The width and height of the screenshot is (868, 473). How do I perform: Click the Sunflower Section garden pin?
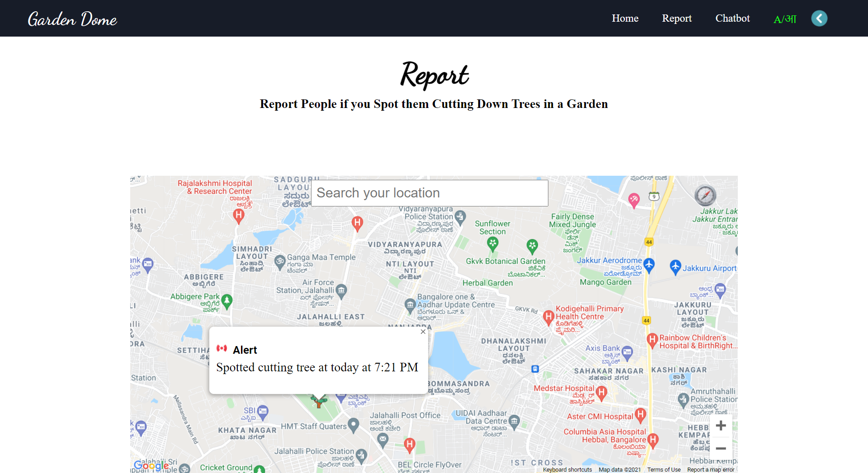click(493, 245)
